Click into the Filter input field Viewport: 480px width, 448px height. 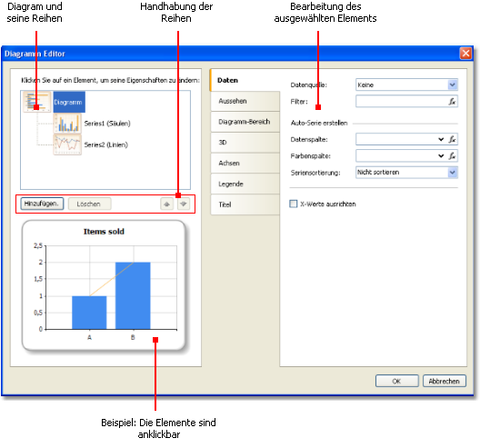click(401, 101)
